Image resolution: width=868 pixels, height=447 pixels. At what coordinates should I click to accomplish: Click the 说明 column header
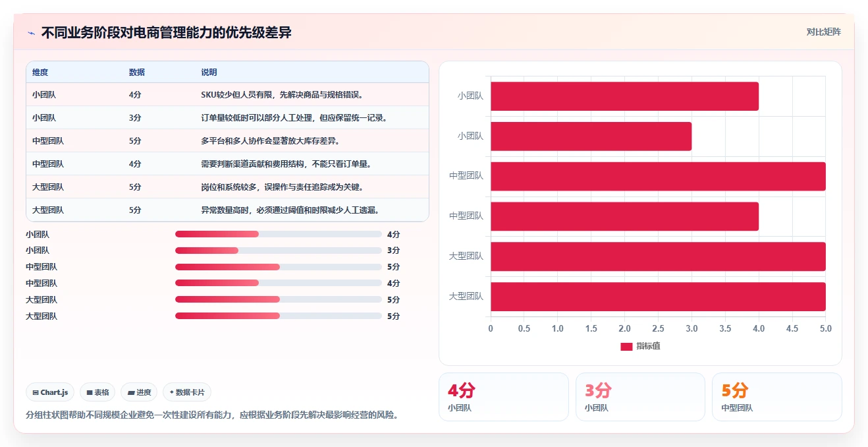coord(209,73)
